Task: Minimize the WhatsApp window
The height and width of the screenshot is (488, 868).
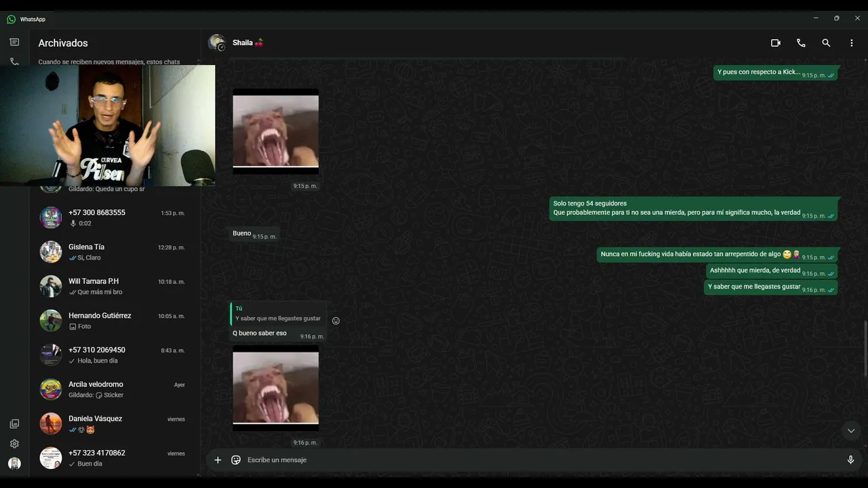Action: (816, 18)
